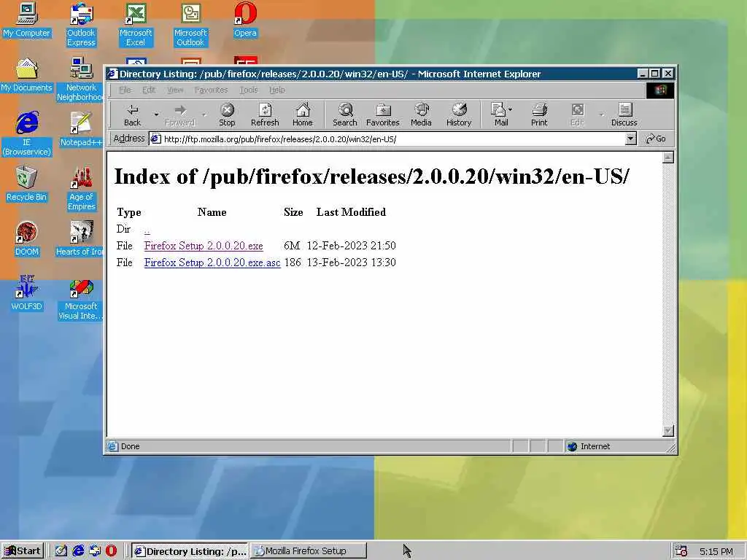The width and height of the screenshot is (747, 560).
Task: Launch Opera from the quick launch bar
Action: point(111,551)
